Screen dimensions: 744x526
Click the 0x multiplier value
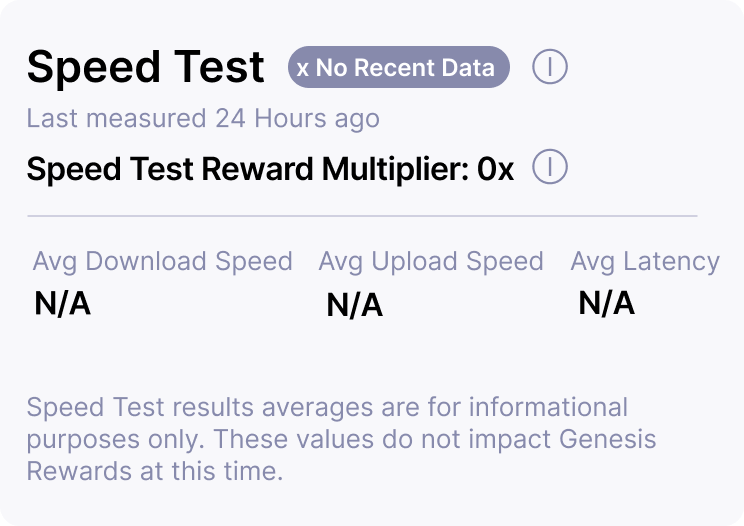495,169
